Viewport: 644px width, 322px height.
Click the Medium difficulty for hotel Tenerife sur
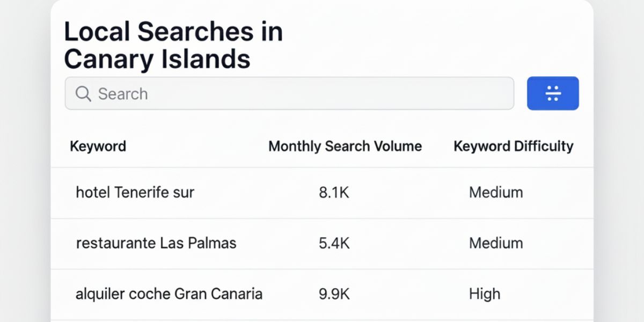[495, 193]
